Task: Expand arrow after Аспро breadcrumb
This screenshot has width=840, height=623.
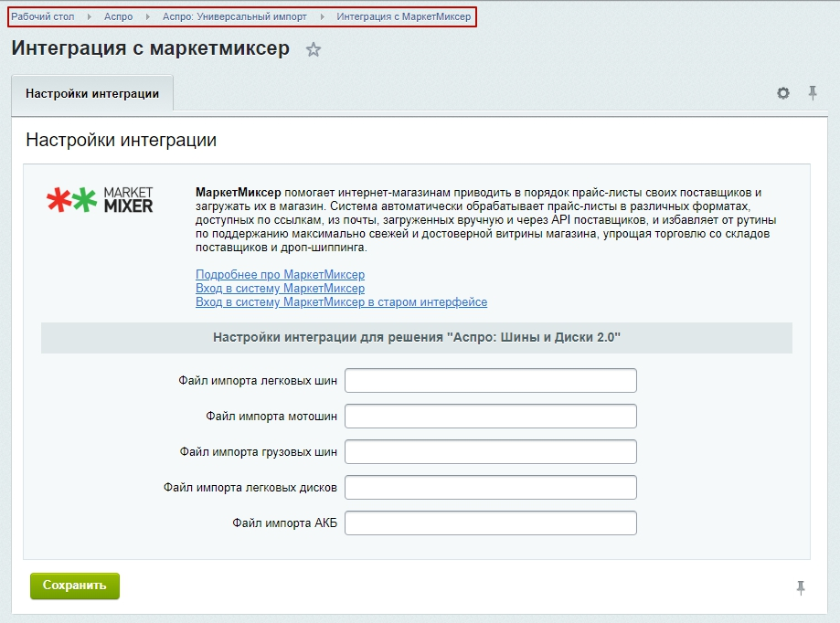Action: point(148,16)
